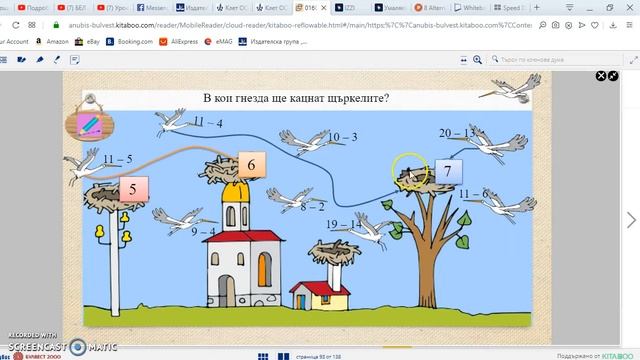Shrink the activity with the black arrows icon
This screenshot has height=360, width=640.
click(x=613, y=76)
